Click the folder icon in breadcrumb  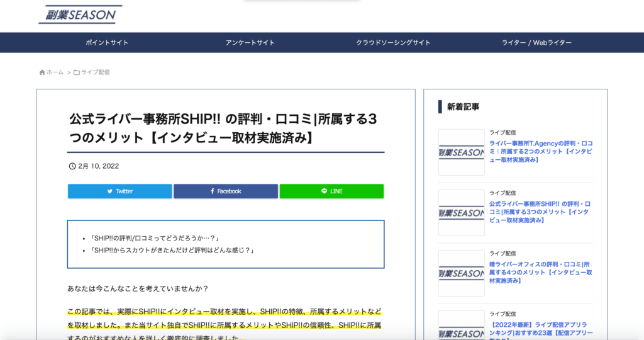click(x=76, y=72)
